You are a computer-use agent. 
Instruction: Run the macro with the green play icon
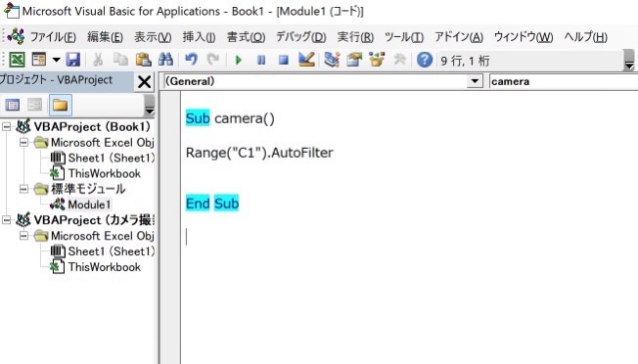pyautogui.click(x=239, y=61)
